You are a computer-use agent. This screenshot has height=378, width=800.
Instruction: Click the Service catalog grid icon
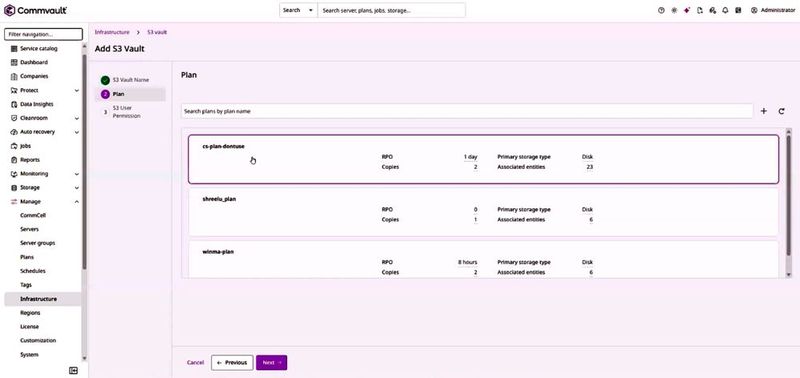click(x=14, y=48)
